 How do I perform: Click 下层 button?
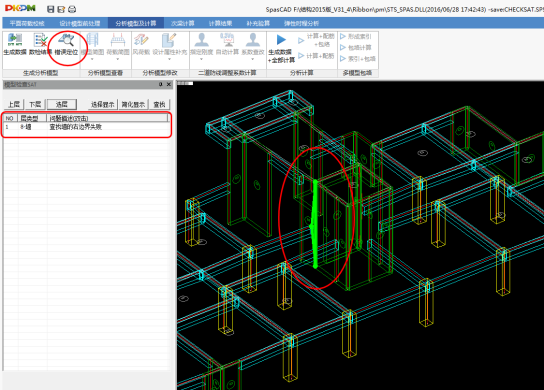35,104
